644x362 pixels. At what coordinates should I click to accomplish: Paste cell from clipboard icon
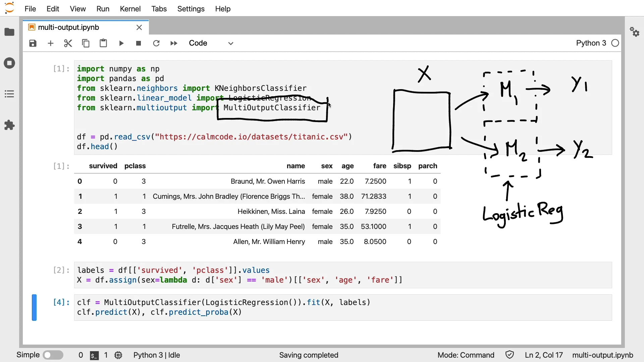pos(103,43)
